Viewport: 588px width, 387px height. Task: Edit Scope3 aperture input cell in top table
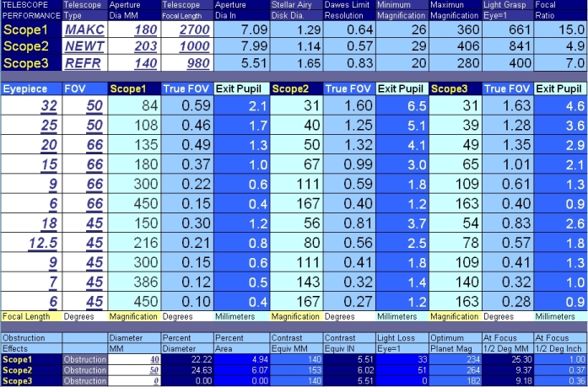tap(134, 63)
